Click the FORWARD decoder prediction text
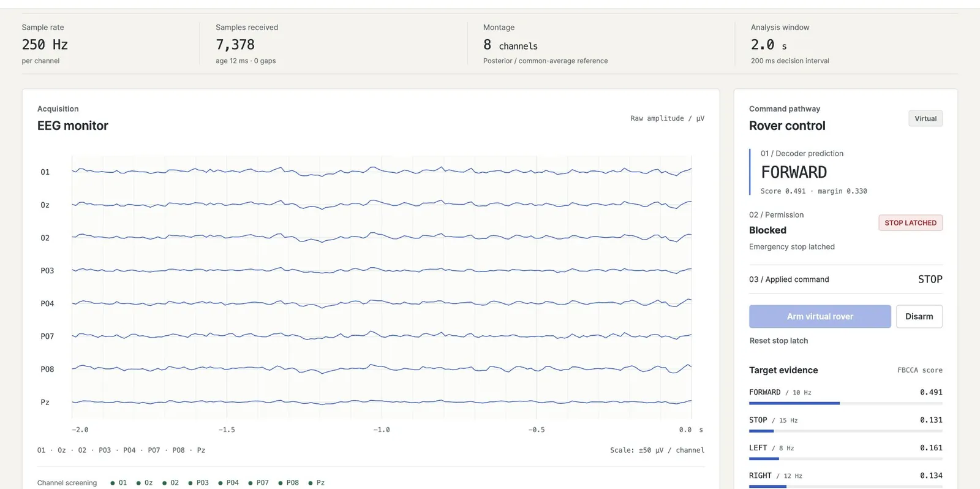Image resolution: width=980 pixels, height=489 pixels. coord(794,172)
